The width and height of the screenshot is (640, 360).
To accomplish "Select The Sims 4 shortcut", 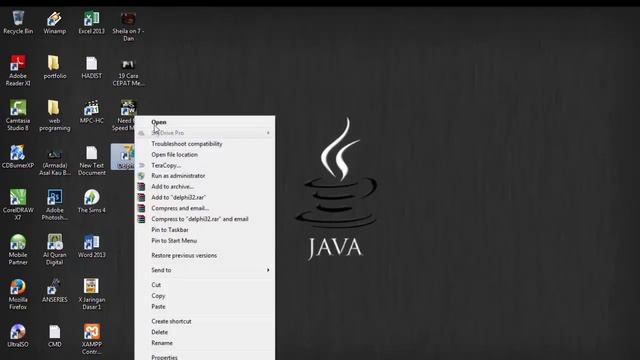I will tap(91, 201).
